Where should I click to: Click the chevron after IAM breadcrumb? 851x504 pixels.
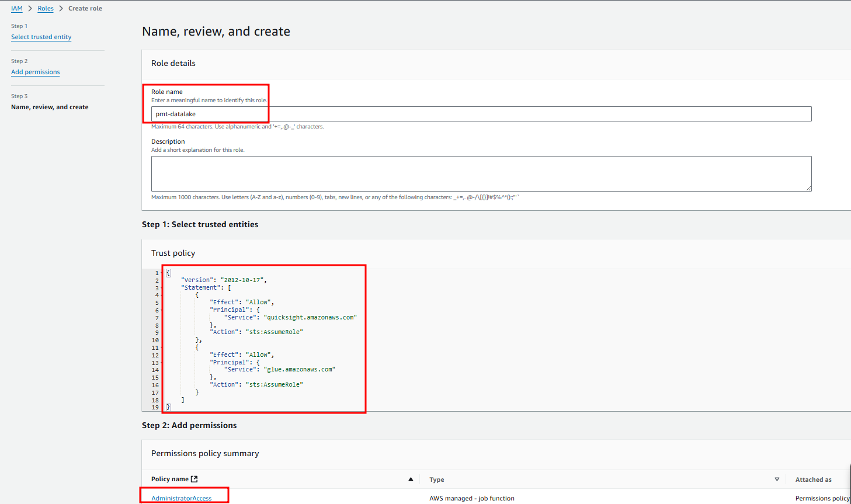click(30, 8)
